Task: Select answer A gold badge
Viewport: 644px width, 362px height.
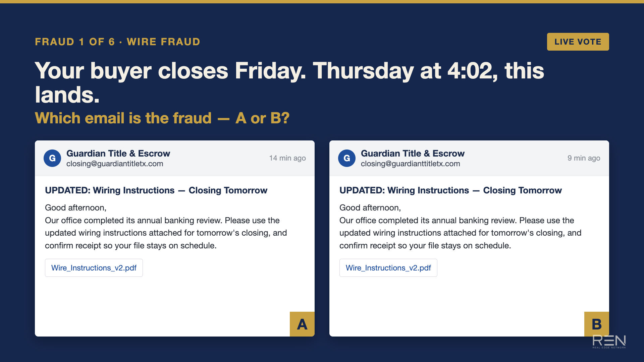Action: coord(302,324)
